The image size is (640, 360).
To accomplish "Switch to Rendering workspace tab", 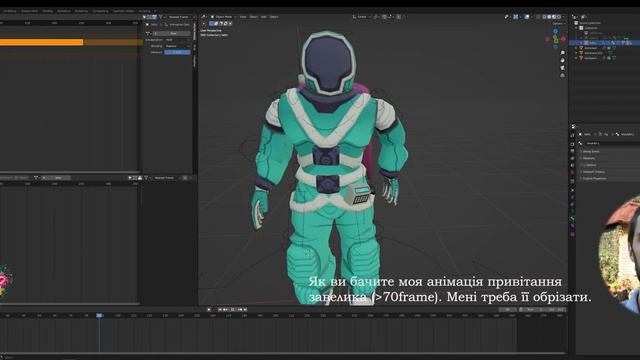I will click(81, 11).
